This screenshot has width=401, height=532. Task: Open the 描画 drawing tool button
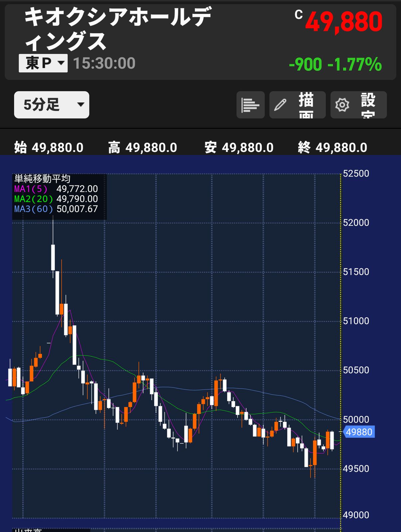point(298,105)
